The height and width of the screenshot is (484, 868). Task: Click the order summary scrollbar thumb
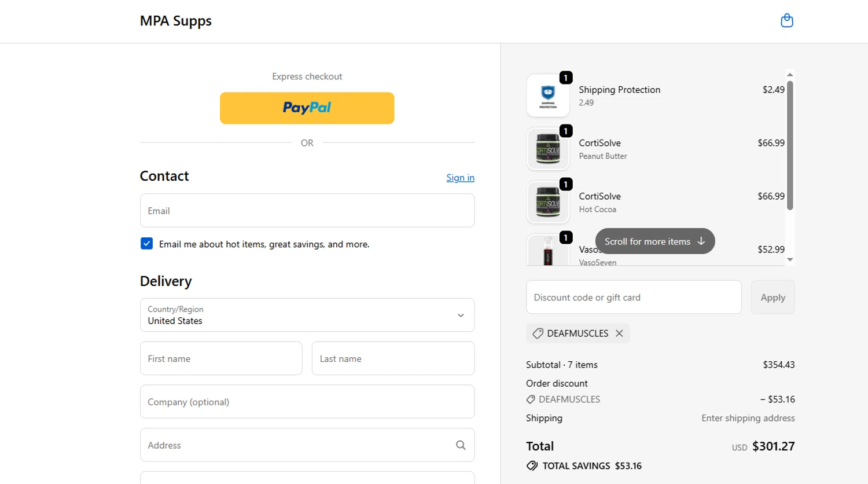click(790, 145)
